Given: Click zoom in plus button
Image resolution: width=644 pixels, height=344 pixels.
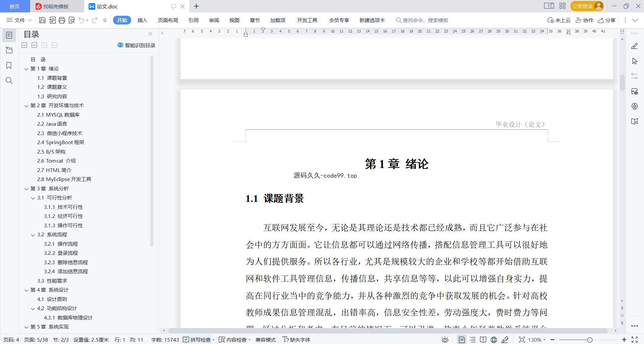Looking at the screenshot, I should coord(624,340).
